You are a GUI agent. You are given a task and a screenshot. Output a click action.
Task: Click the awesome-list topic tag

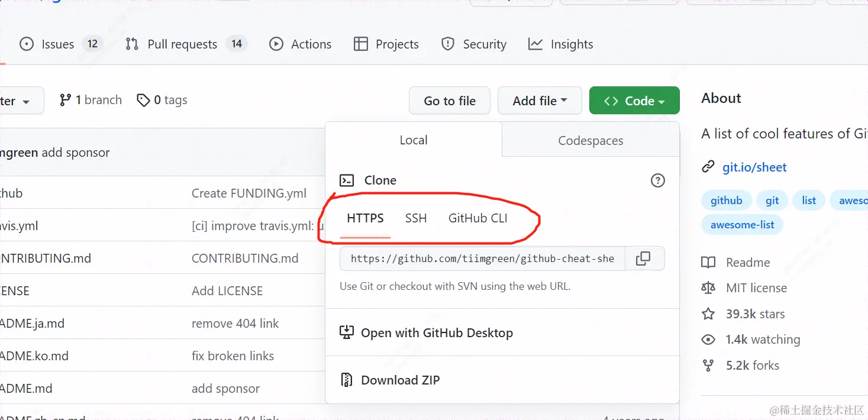tap(742, 225)
